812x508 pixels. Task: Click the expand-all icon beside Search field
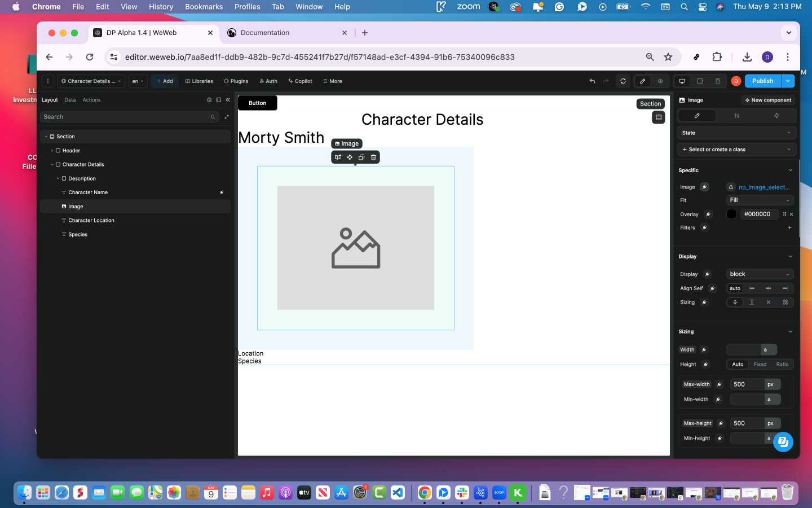227,117
